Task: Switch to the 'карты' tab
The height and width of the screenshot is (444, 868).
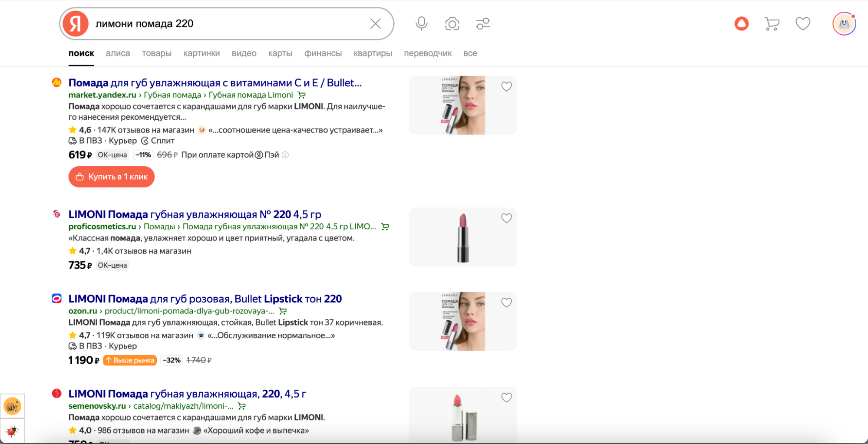Action: tap(280, 53)
